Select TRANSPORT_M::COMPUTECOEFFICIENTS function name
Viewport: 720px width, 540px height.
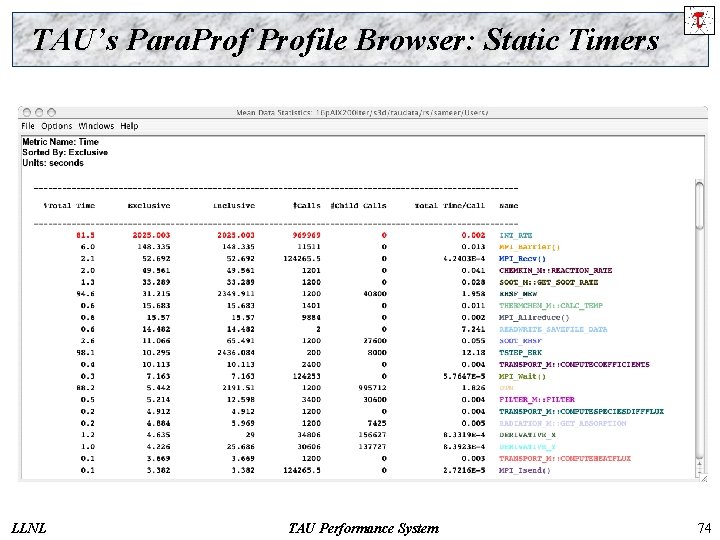(574, 365)
